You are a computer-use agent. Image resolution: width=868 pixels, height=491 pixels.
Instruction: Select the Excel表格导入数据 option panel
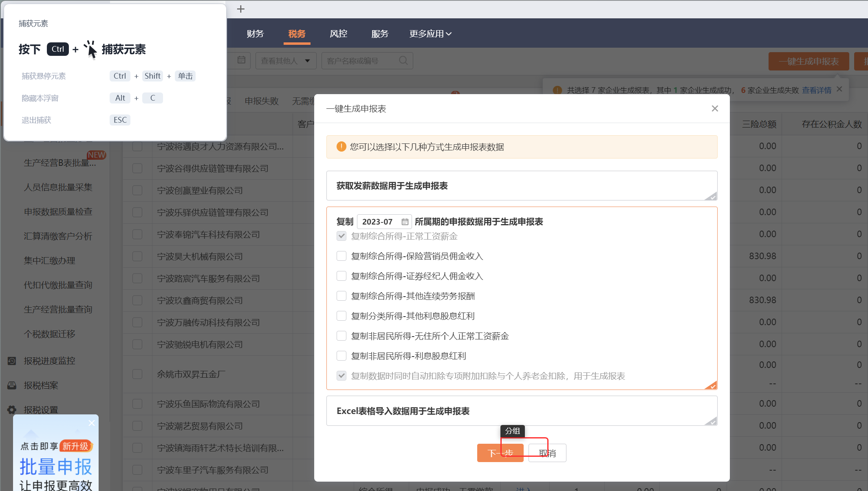click(x=521, y=411)
